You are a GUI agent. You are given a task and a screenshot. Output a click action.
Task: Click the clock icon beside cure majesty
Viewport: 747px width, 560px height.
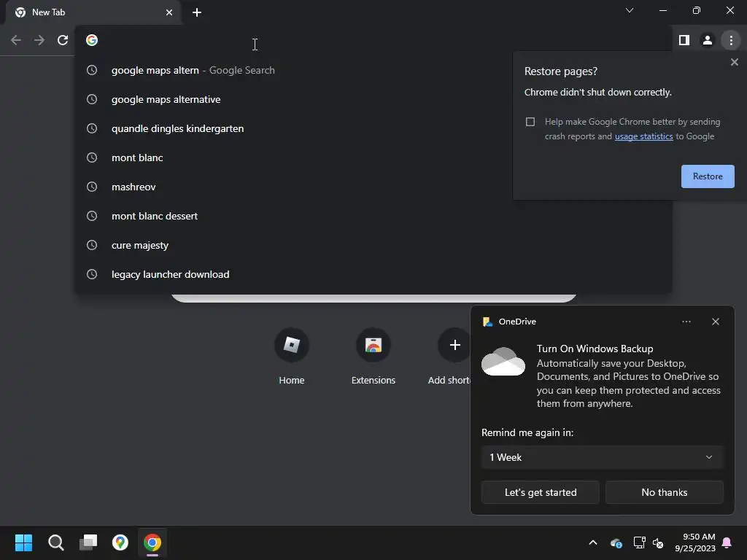coord(92,245)
